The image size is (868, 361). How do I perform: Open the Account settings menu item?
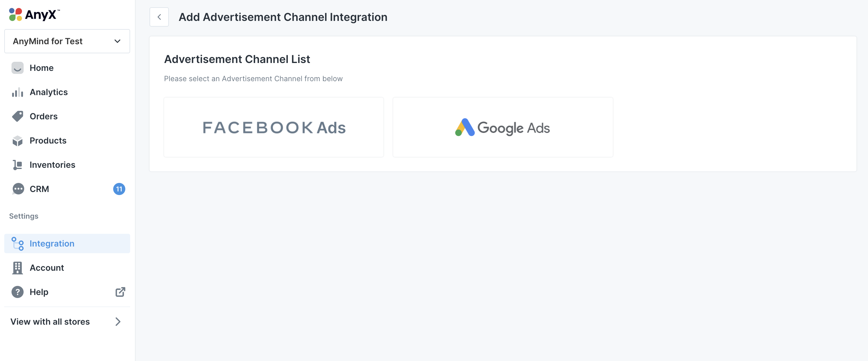click(47, 268)
